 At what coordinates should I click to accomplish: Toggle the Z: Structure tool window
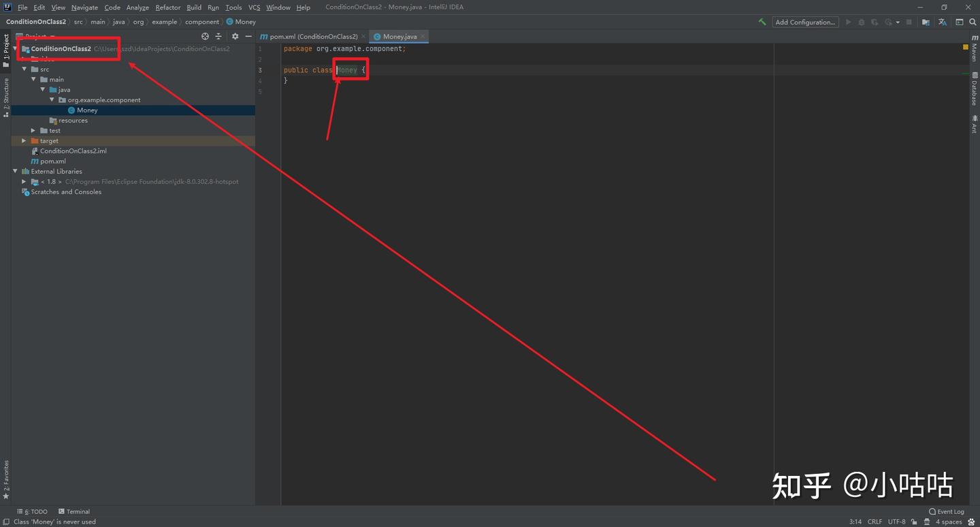coord(6,97)
